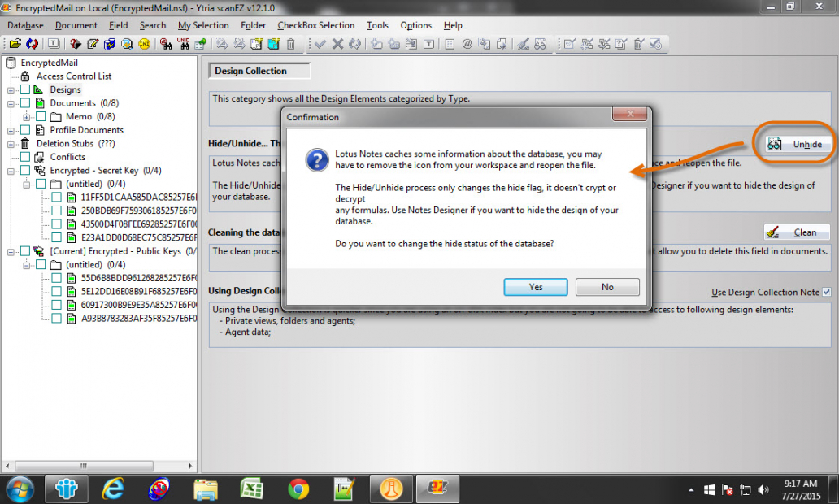Tick the Encrypted - Secret Key checkbox
Screen dimensions: 839x504
click(x=25, y=170)
